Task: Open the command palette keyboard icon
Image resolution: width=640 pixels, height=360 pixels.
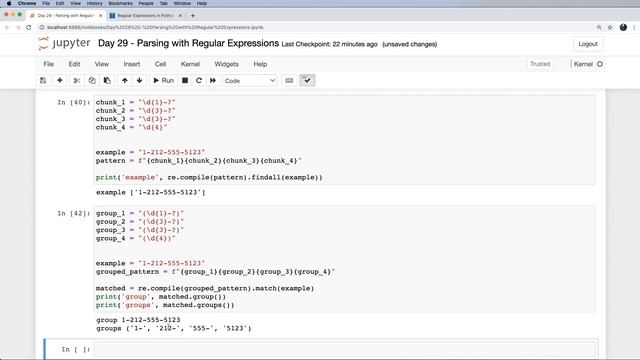Action: [289, 80]
